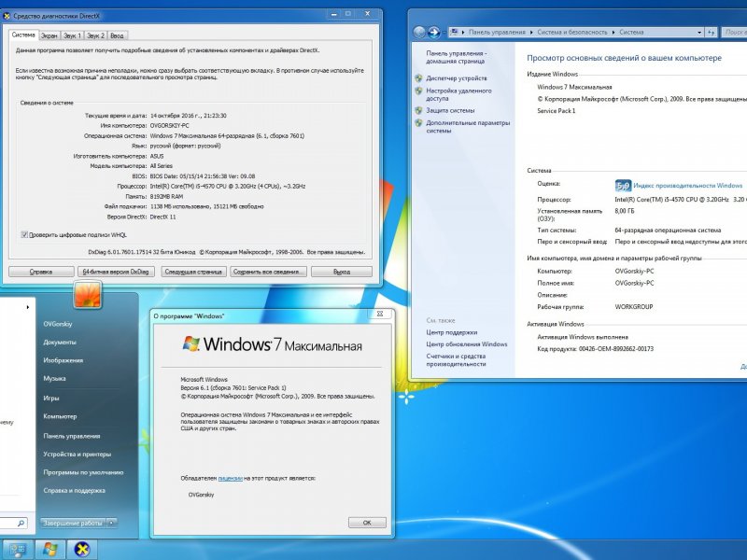Open the 'Звук 2' tab
The image size is (747, 560).
click(96, 35)
